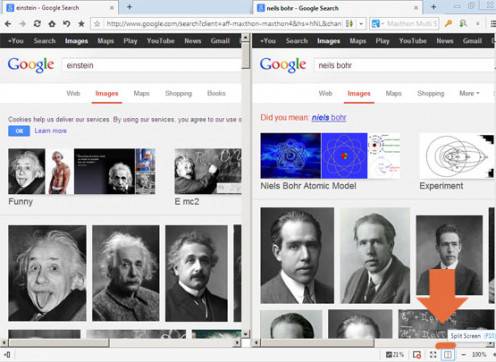The image size is (496, 362).
Task: Toggle full screen icon in status bar
Action: (x=433, y=354)
